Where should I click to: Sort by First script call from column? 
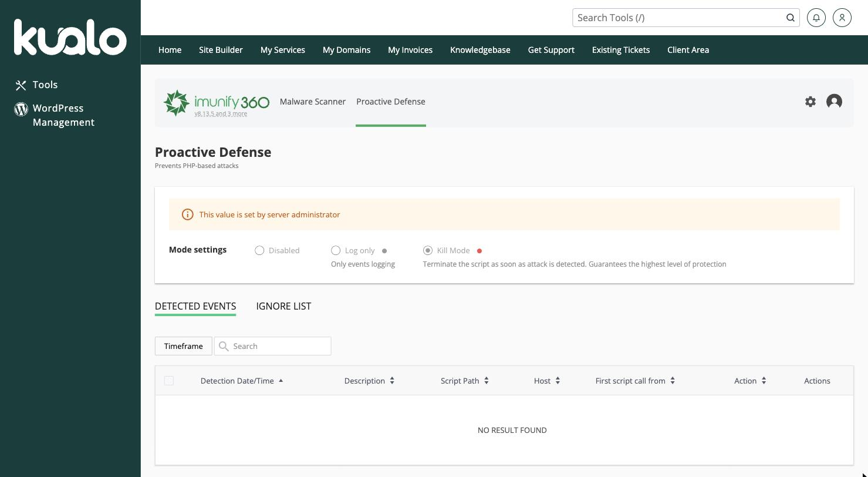tap(635, 381)
